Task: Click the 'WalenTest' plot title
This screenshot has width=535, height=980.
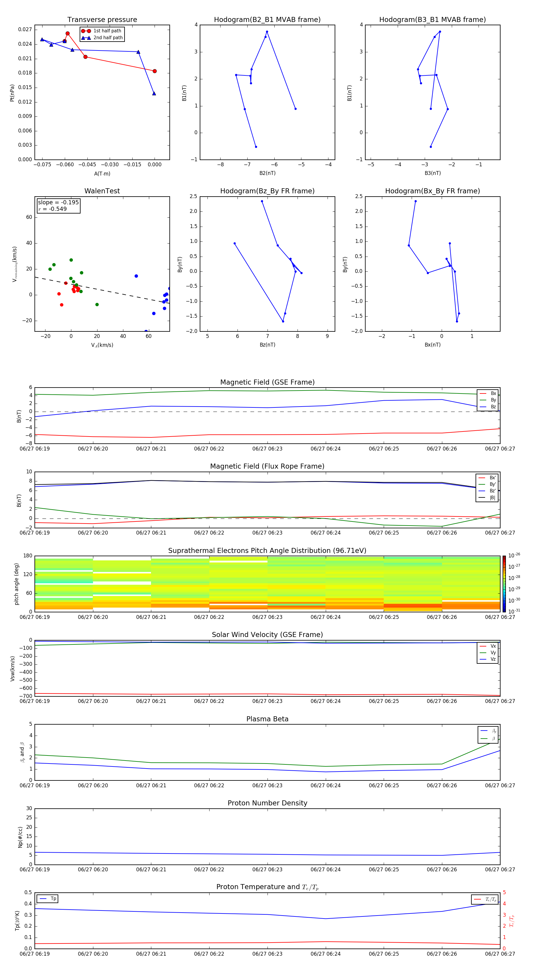Action: pyautogui.click(x=102, y=191)
